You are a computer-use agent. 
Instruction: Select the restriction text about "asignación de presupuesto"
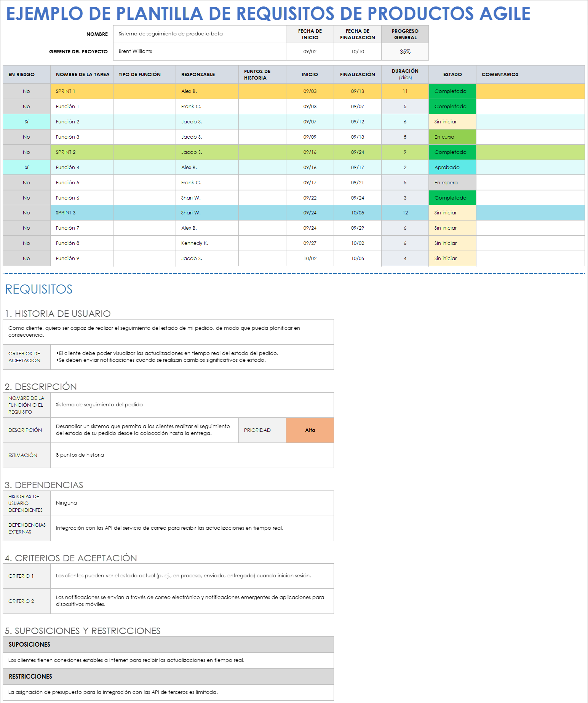click(x=168, y=692)
